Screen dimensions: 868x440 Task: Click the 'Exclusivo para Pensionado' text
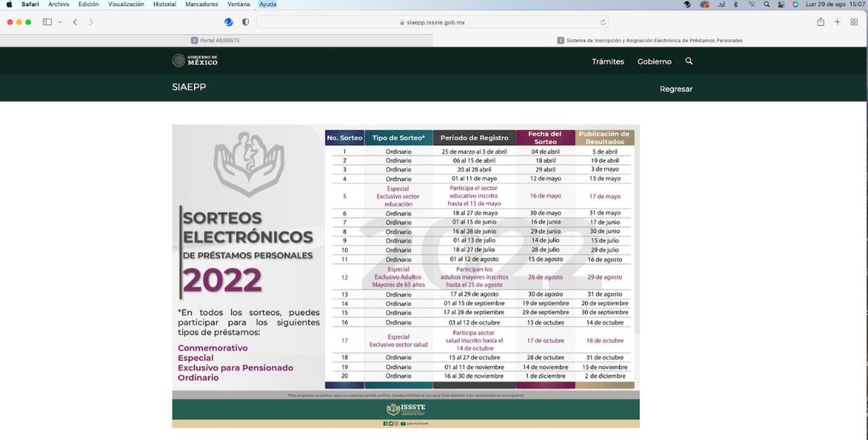point(236,368)
